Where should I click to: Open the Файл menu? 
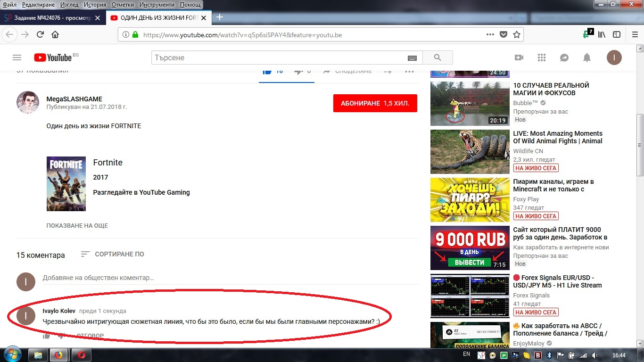(x=9, y=4)
